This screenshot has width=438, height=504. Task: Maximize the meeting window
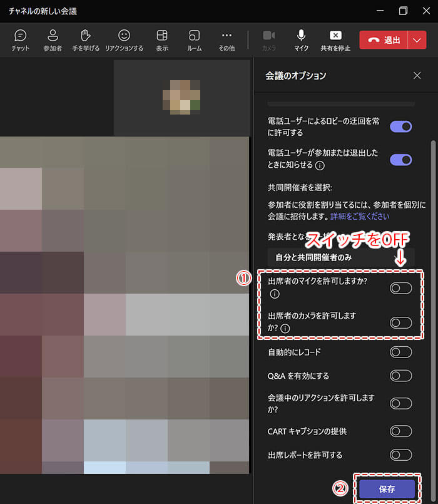[x=403, y=11]
